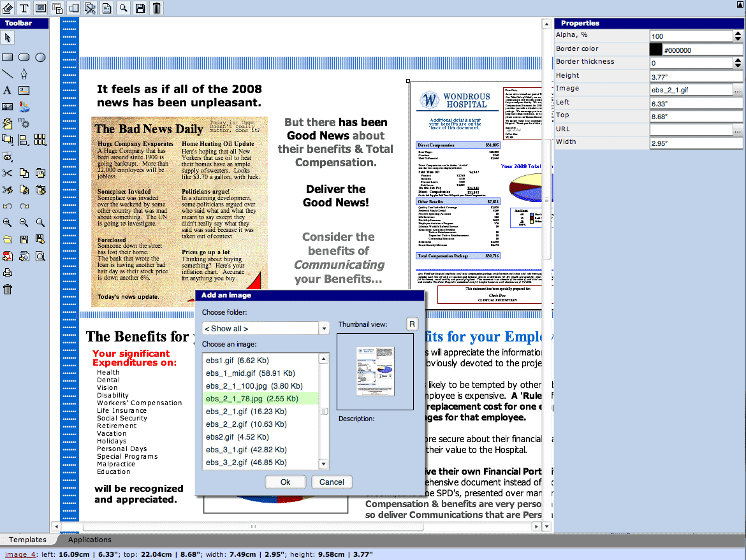Select the arrow pointer tool

[8, 38]
